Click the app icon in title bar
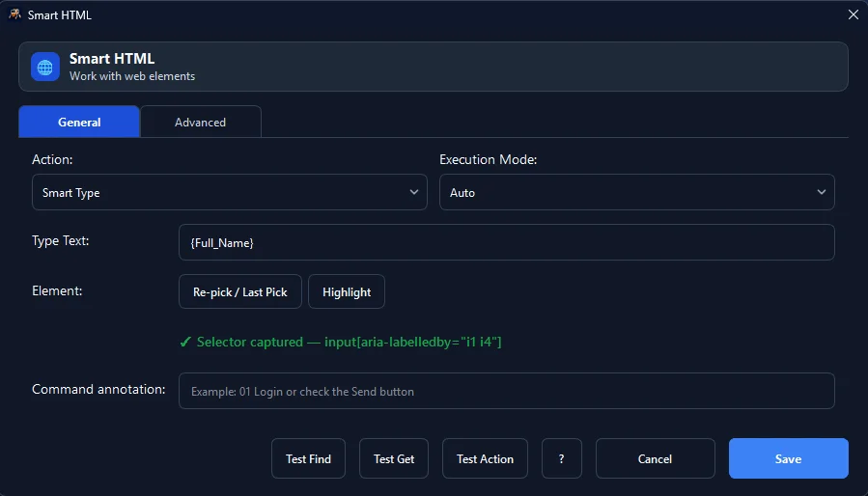The height and width of the screenshot is (496, 868). click(14, 14)
